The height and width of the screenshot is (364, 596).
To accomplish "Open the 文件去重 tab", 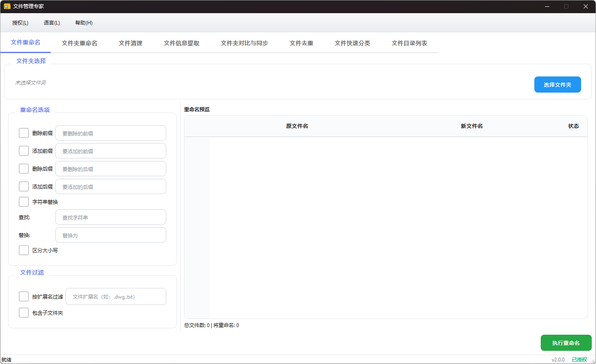I will point(301,43).
